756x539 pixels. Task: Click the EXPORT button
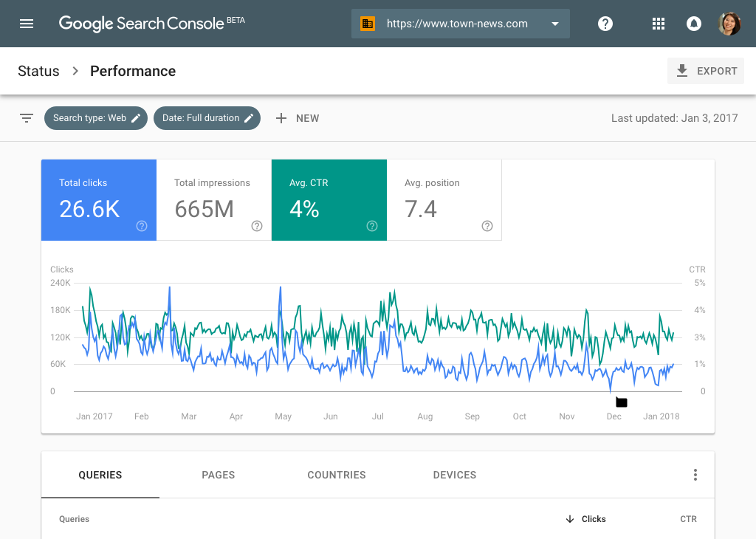pyautogui.click(x=705, y=70)
